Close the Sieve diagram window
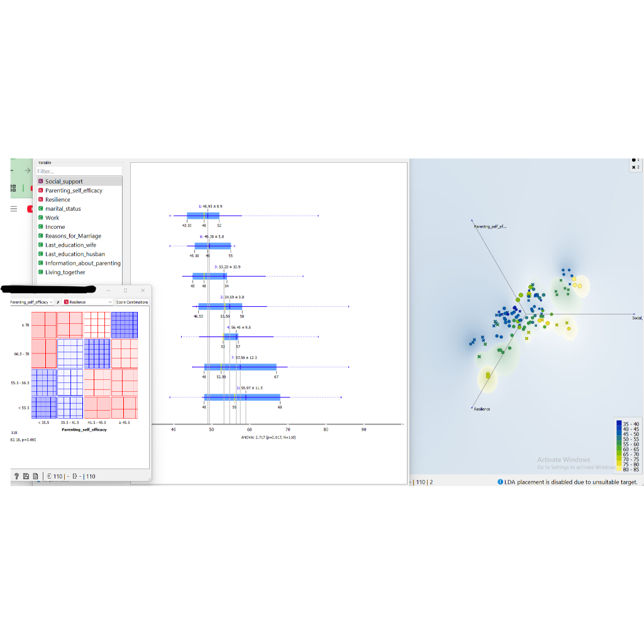 143,291
